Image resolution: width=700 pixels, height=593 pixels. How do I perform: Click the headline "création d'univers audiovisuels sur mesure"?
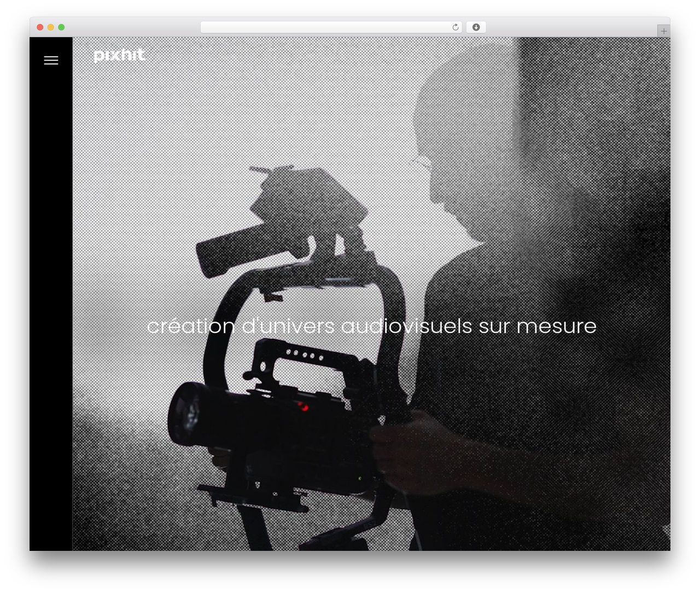(371, 326)
